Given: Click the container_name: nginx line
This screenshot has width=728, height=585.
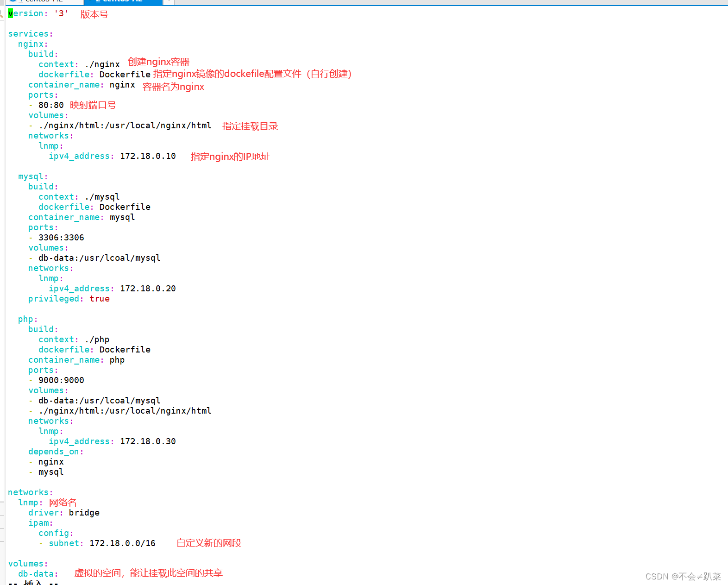Looking at the screenshot, I should [82, 85].
